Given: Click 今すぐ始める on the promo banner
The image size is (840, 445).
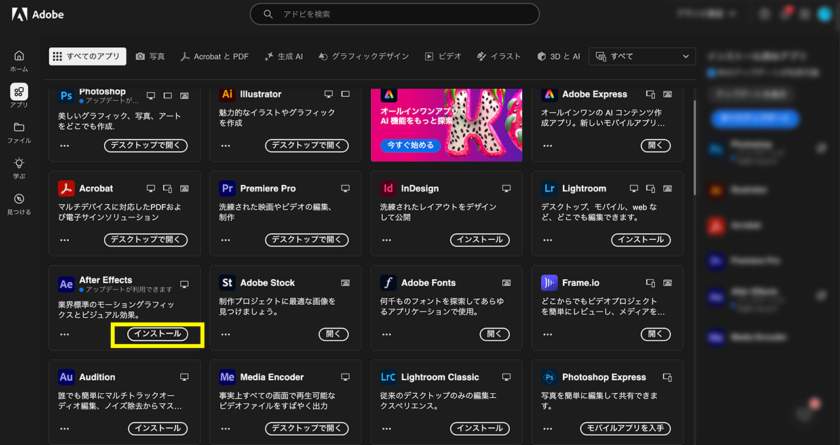Looking at the screenshot, I should pos(412,145).
